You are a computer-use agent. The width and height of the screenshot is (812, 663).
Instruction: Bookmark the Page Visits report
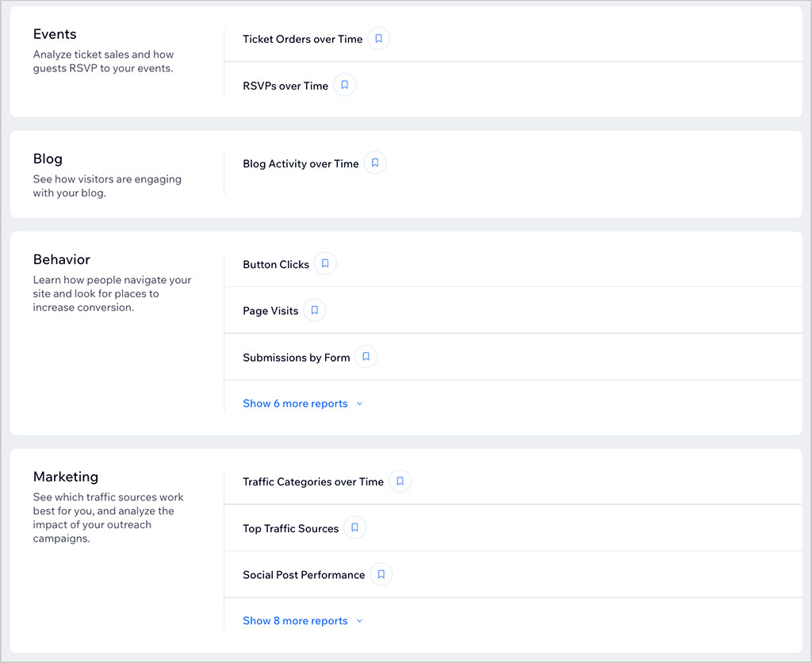(314, 310)
